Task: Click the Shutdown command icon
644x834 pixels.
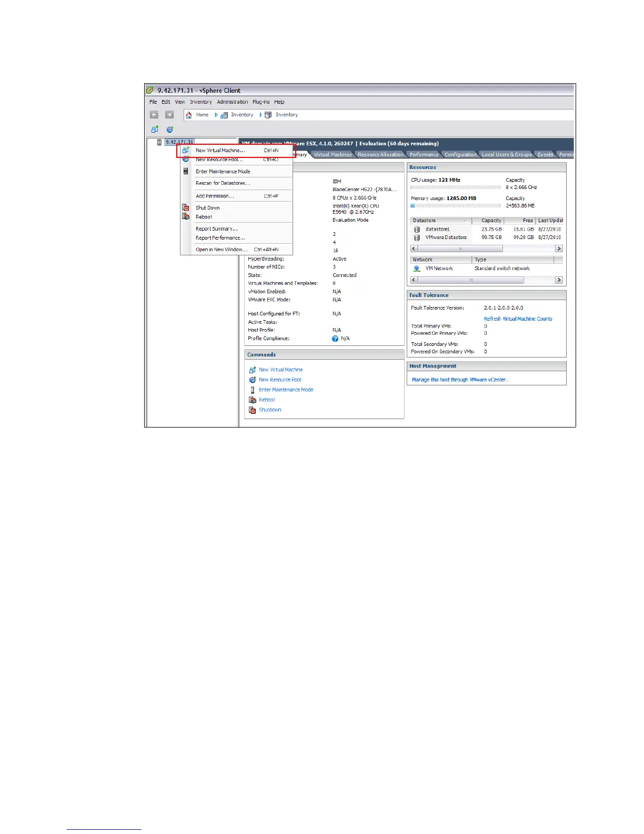Action: click(x=253, y=410)
